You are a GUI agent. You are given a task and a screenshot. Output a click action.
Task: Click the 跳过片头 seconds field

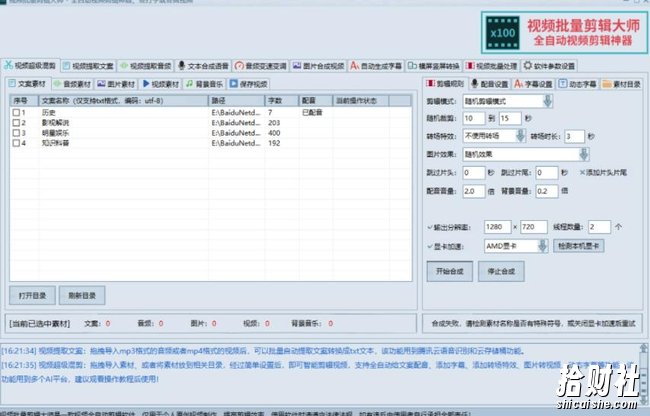474,172
